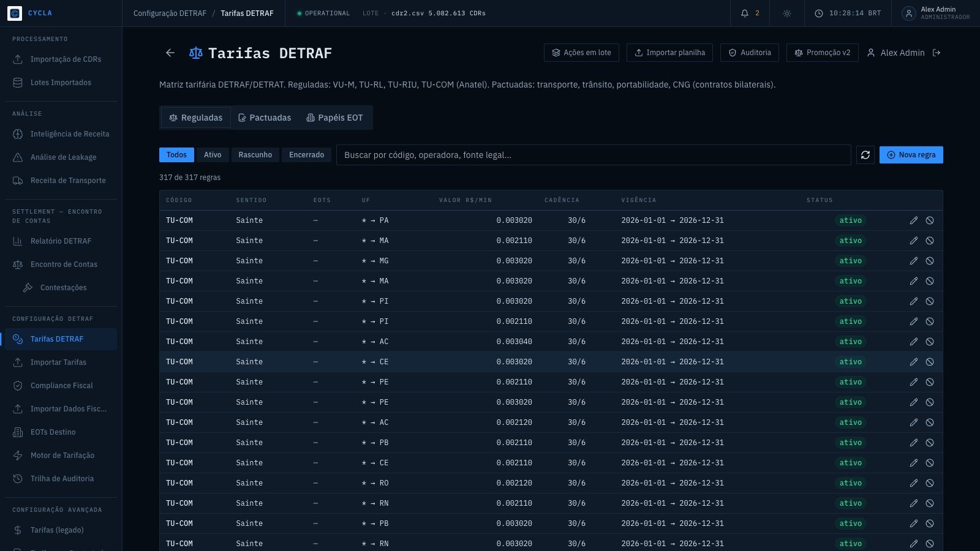Click the ativo status in RO row
This screenshot has width=980, height=551.
coord(851,483)
